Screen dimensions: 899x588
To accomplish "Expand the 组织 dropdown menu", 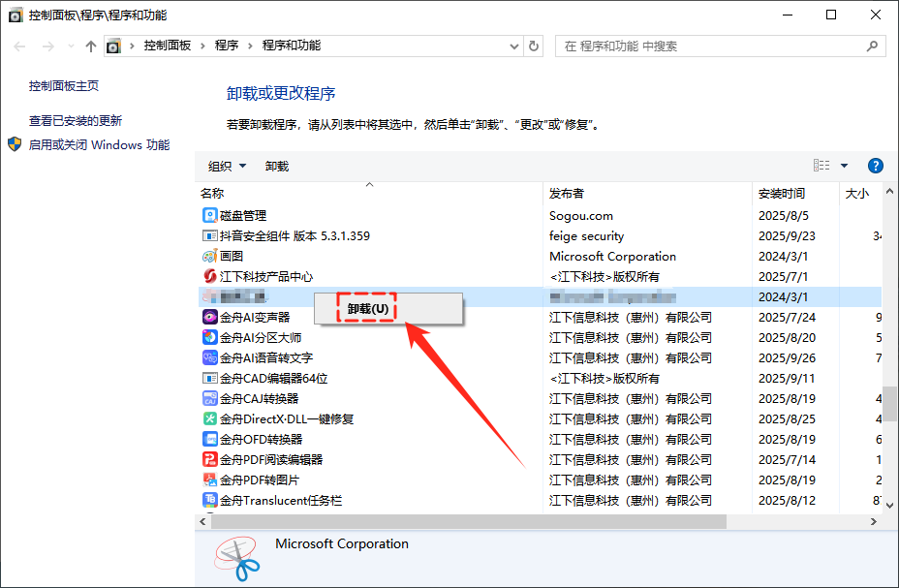I will pyautogui.click(x=228, y=167).
